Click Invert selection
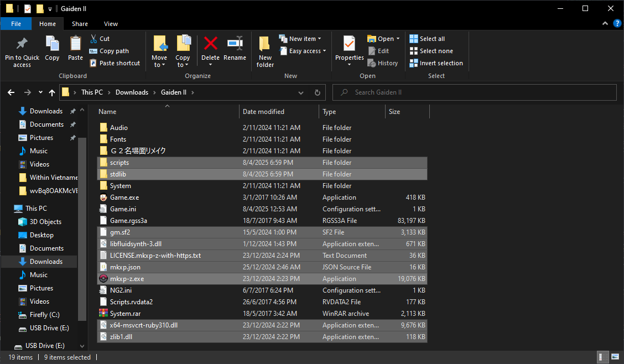The height and width of the screenshot is (364, 624). [436, 63]
